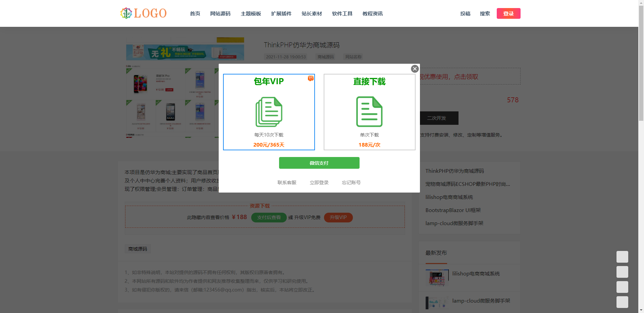Open sidebar link lilishop电商商城系统

[449, 197]
